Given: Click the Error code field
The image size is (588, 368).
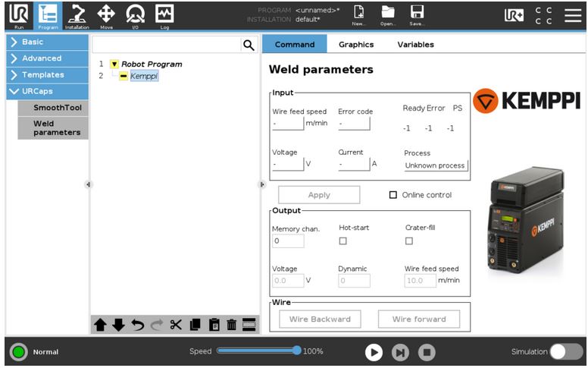Looking at the screenshot, I should coord(354,124).
